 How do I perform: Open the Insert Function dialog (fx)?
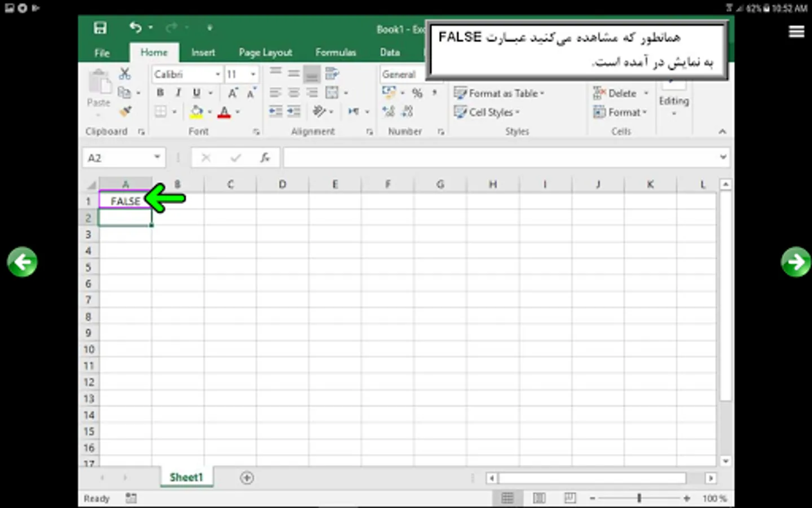[x=265, y=157]
